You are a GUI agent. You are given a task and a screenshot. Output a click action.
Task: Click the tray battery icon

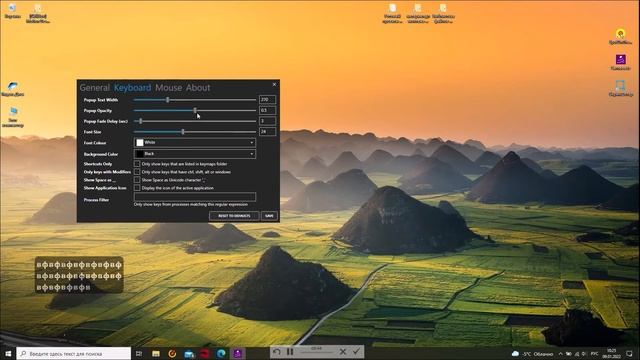tap(569, 353)
